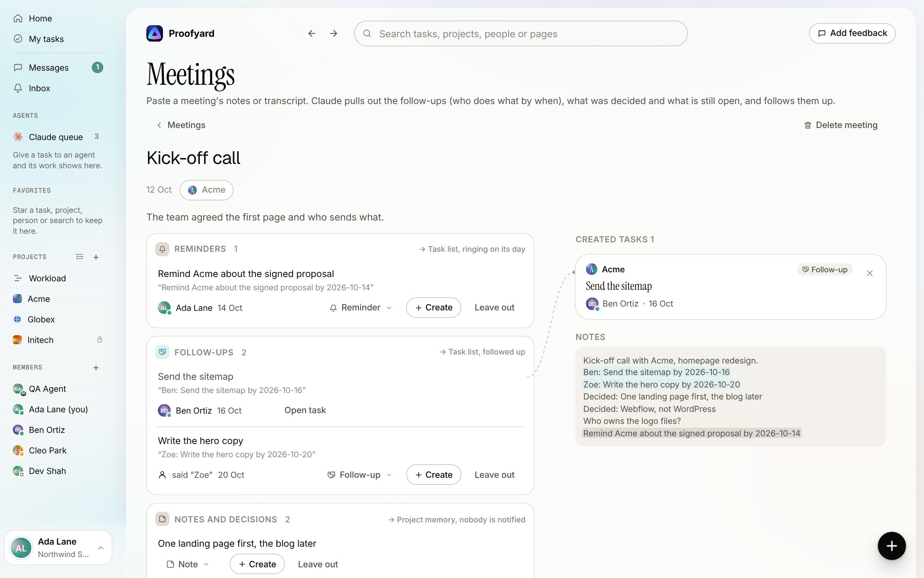Leave out the signed proposal reminder
Image resolution: width=924 pixels, height=578 pixels.
(x=495, y=307)
